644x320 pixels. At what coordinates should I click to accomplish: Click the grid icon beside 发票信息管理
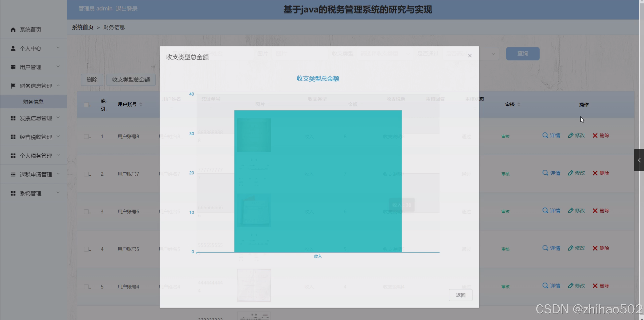pyautogui.click(x=13, y=118)
